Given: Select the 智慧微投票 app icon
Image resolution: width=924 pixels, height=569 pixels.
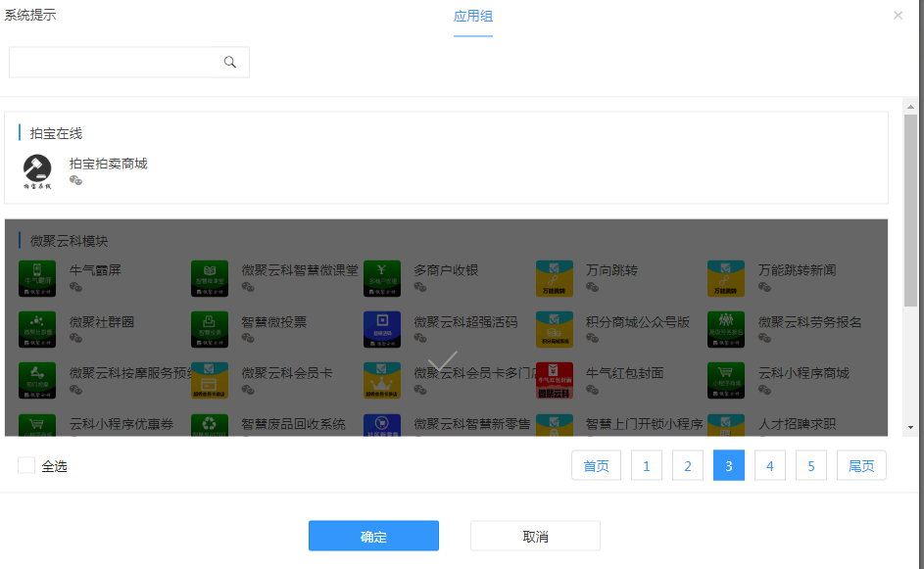Looking at the screenshot, I should point(209,329).
